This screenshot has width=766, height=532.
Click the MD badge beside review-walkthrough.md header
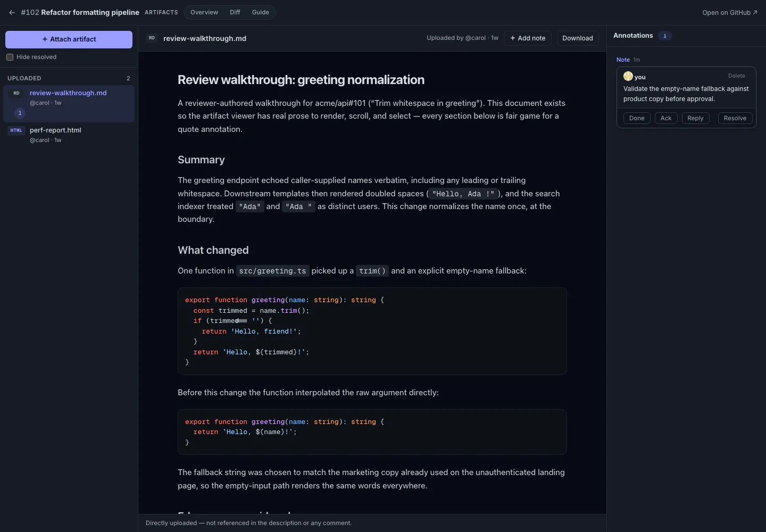click(x=152, y=38)
